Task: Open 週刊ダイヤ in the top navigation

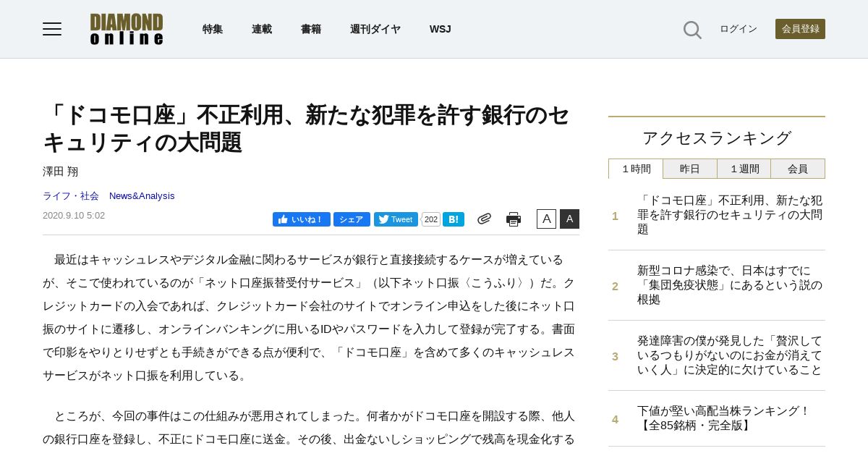Action: pos(375,29)
